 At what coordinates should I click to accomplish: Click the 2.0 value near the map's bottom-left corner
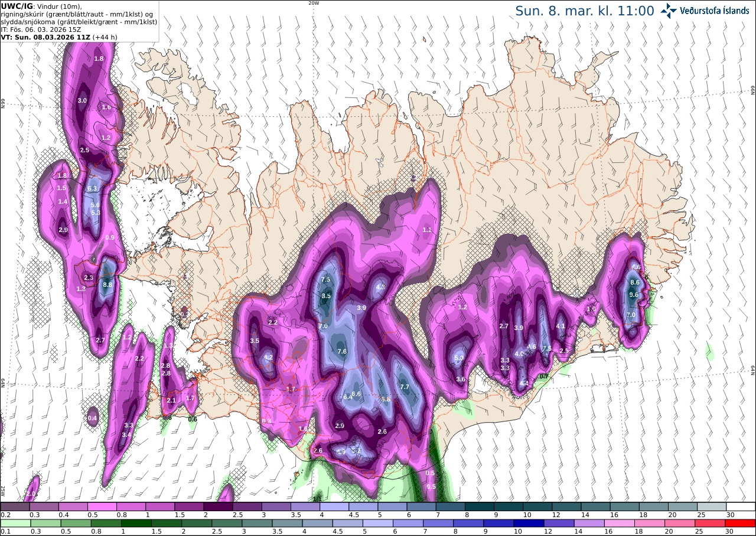(31, 493)
